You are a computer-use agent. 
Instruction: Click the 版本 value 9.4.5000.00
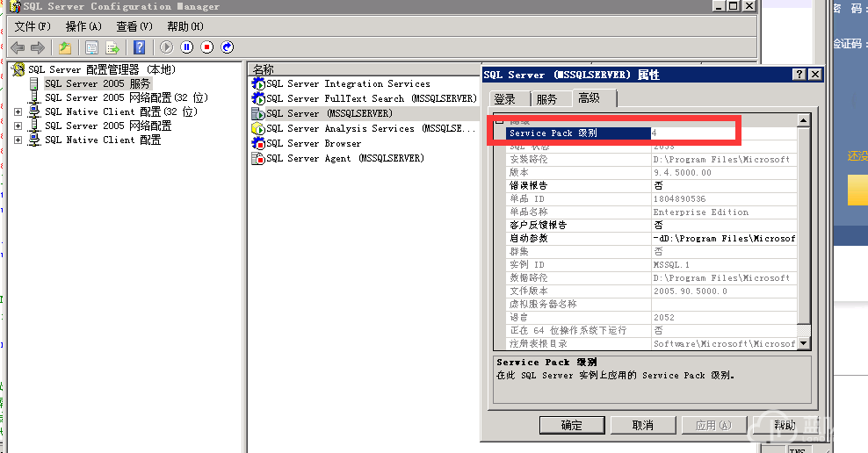pos(724,173)
